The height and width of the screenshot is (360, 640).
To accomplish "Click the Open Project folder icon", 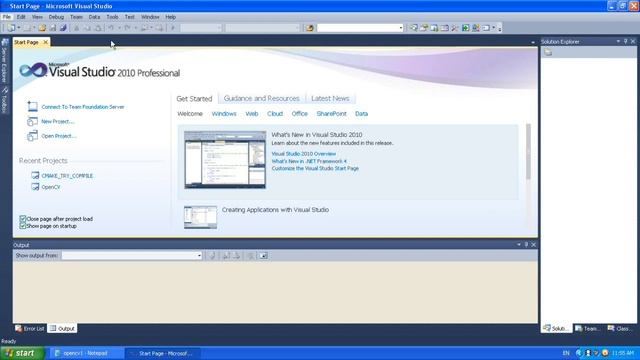I will tap(32, 136).
